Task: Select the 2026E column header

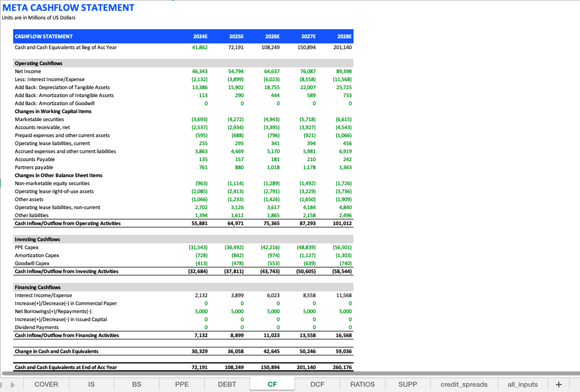Action: click(x=272, y=36)
